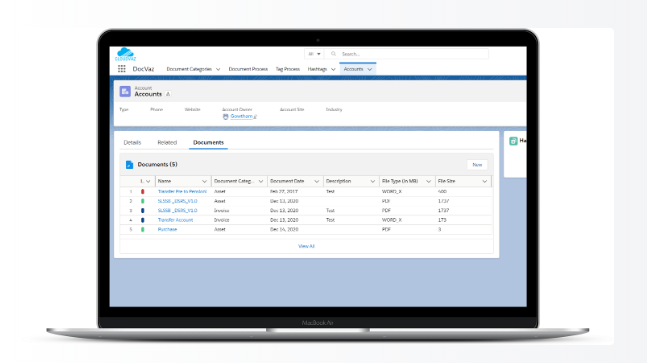Open the Document Category column chevron
This screenshot has width=647, height=363.
tap(261, 182)
